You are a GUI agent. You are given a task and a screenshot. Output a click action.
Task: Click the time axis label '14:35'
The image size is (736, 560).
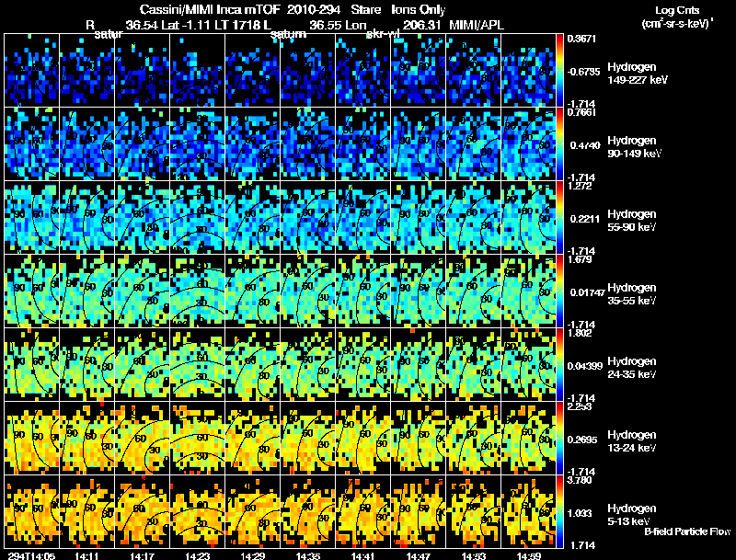307,555
